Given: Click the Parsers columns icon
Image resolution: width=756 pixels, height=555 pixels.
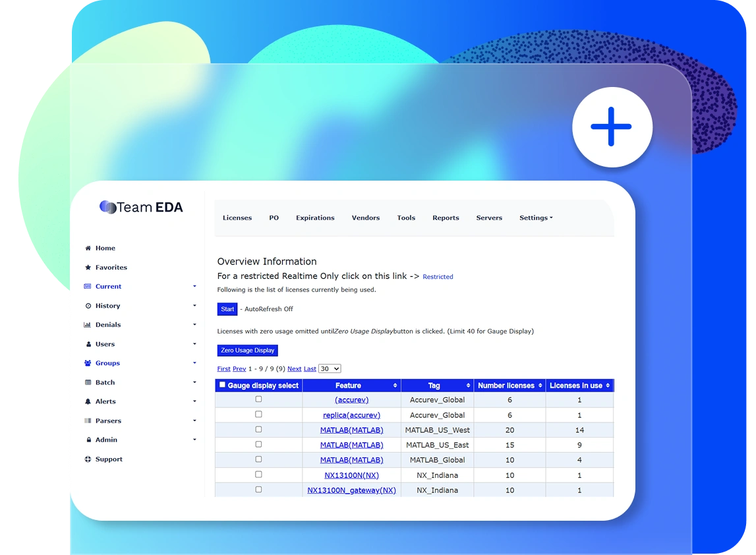Looking at the screenshot, I should click(88, 421).
